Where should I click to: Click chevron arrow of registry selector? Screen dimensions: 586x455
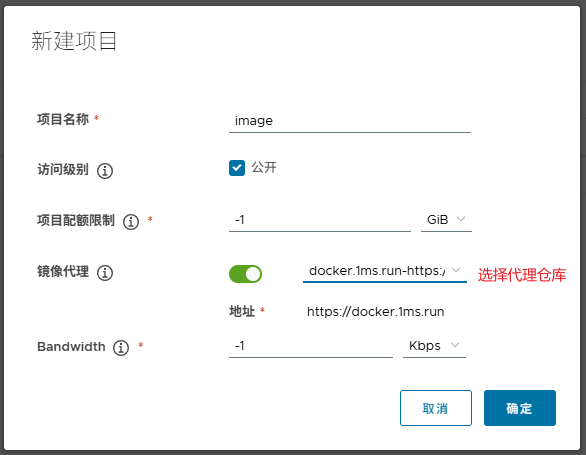click(x=456, y=270)
